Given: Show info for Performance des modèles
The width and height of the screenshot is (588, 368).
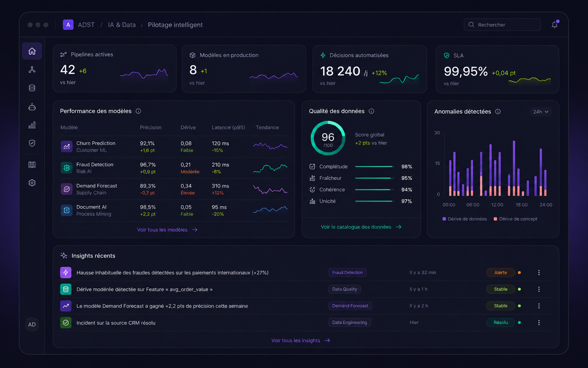Looking at the screenshot, I should 138,111.
